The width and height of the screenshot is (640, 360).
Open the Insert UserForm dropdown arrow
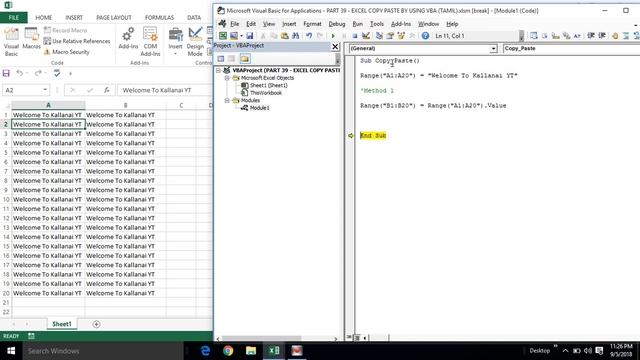click(241, 36)
